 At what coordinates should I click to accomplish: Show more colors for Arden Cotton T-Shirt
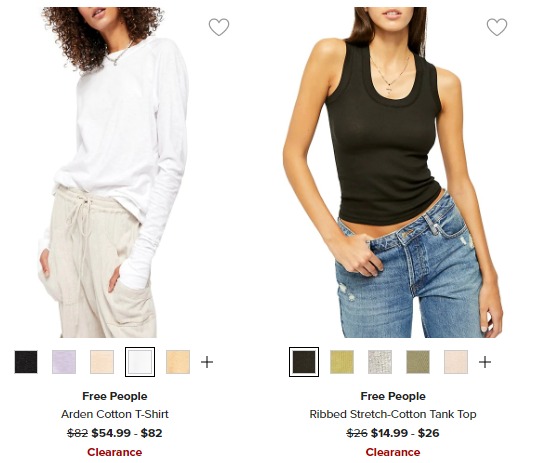coord(207,362)
